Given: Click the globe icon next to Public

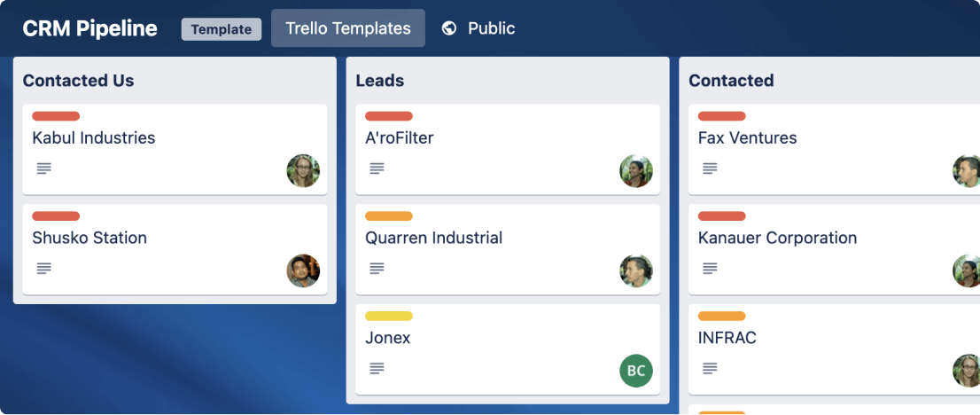Looking at the screenshot, I should [449, 28].
